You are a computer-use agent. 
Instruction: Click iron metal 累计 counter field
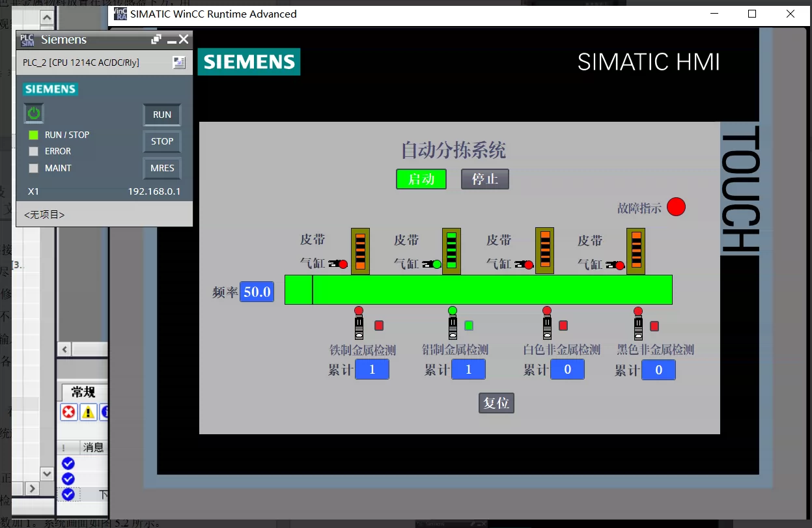click(x=372, y=370)
